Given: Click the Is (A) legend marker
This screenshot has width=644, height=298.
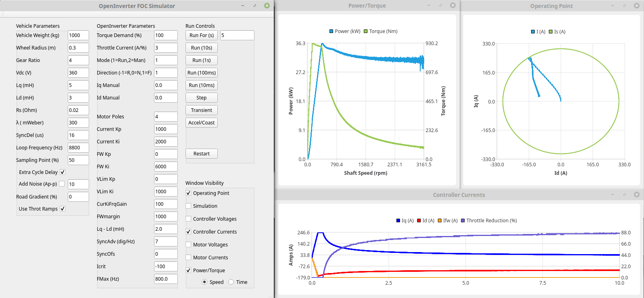Looking at the screenshot, I should 550,32.
